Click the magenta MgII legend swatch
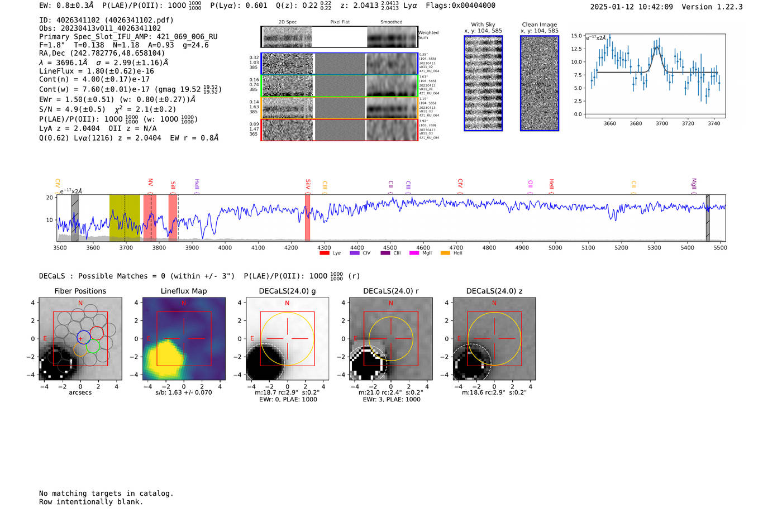782x532 pixels. click(414, 253)
